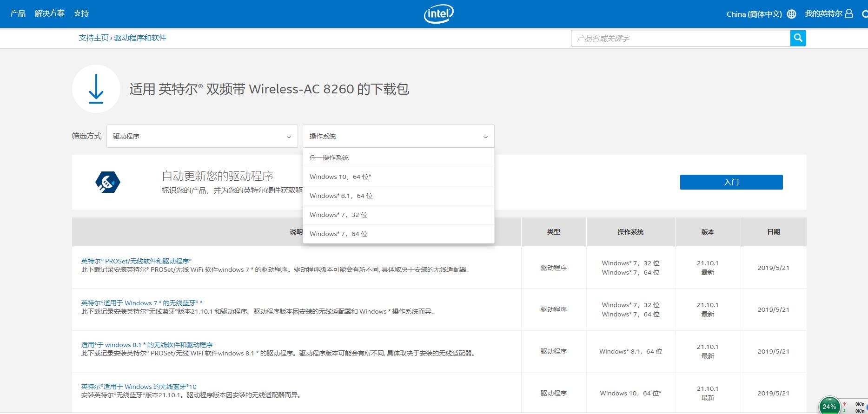The image size is (868, 414).
Task: Click Windows 10, 64 位* cell in last row
Action: [630, 393]
